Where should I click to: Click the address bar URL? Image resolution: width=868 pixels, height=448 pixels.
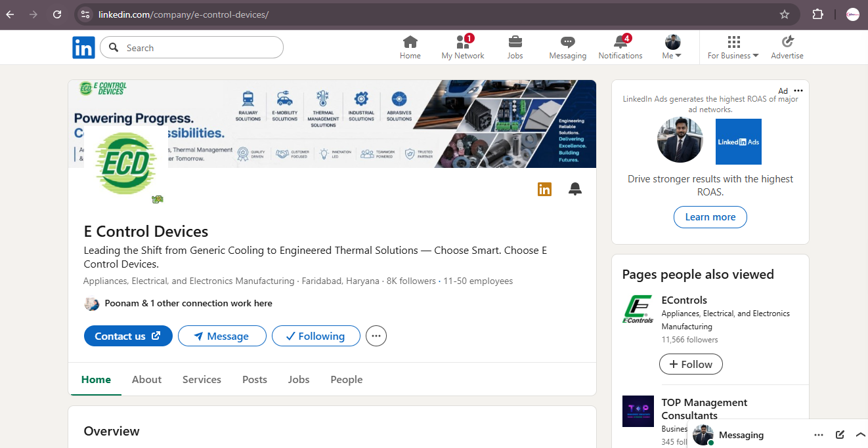tap(184, 14)
